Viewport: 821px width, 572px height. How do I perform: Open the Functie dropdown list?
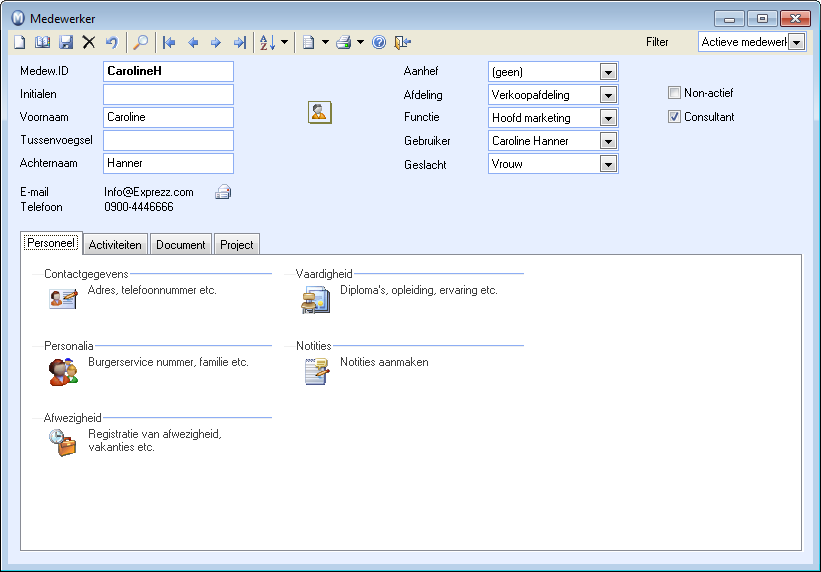point(607,118)
